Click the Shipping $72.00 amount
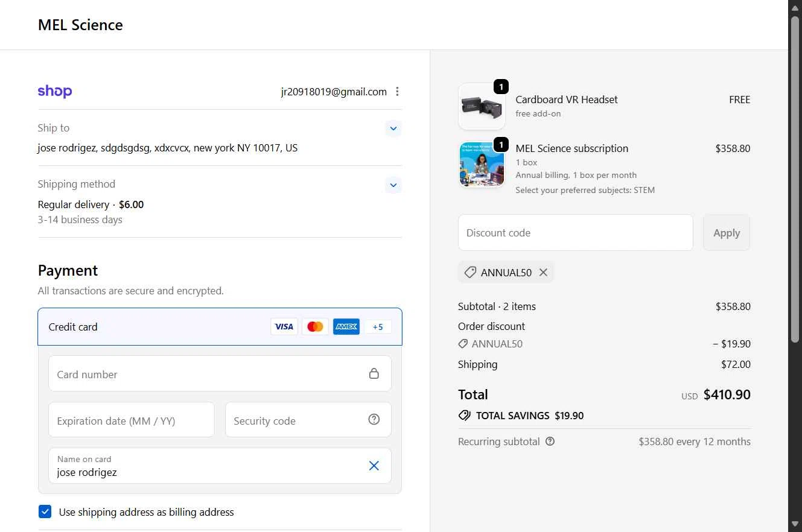 point(736,364)
